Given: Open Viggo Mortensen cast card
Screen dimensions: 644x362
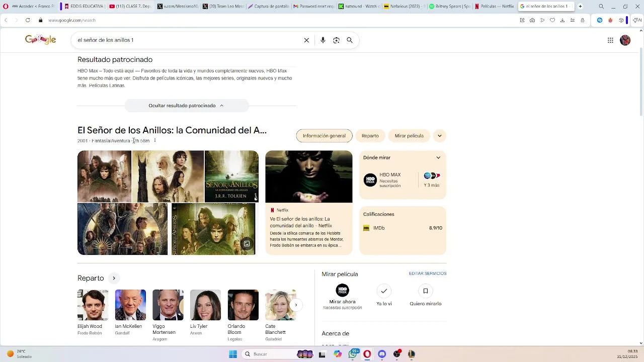Looking at the screenshot, I should (168, 315).
